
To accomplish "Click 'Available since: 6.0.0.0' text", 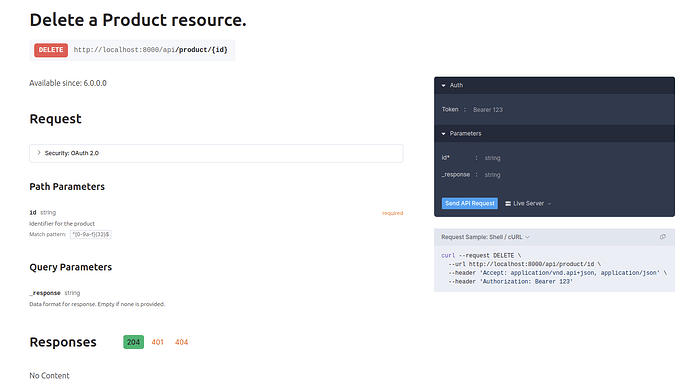I will click(x=68, y=83).
